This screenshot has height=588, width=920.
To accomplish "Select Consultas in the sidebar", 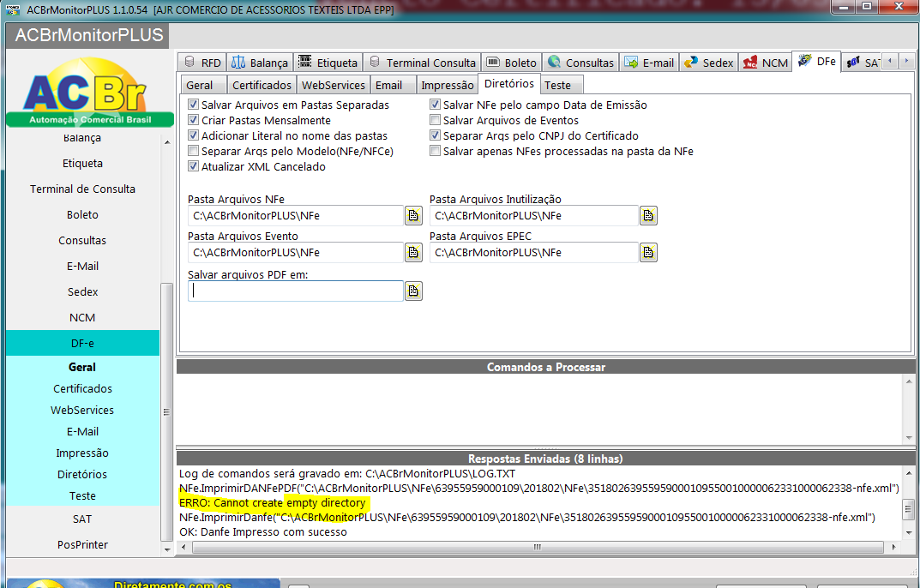I will (82, 241).
